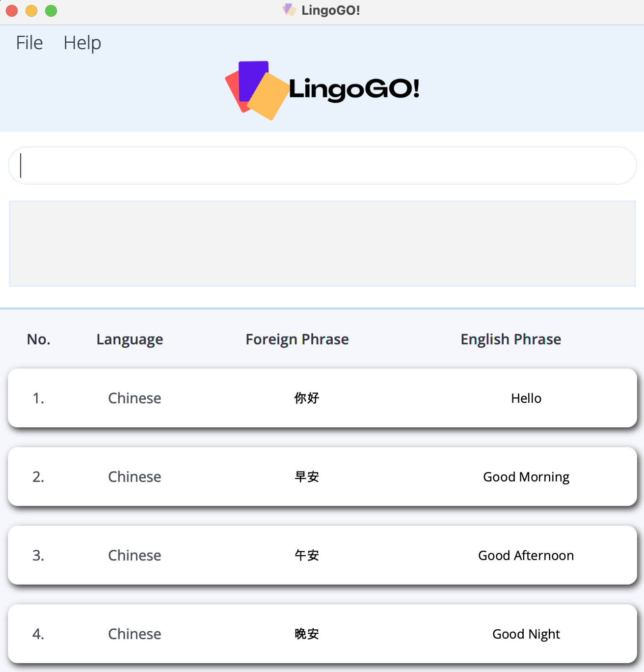
Task: Click the green maximize window button
Action: click(x=51, y=11)
